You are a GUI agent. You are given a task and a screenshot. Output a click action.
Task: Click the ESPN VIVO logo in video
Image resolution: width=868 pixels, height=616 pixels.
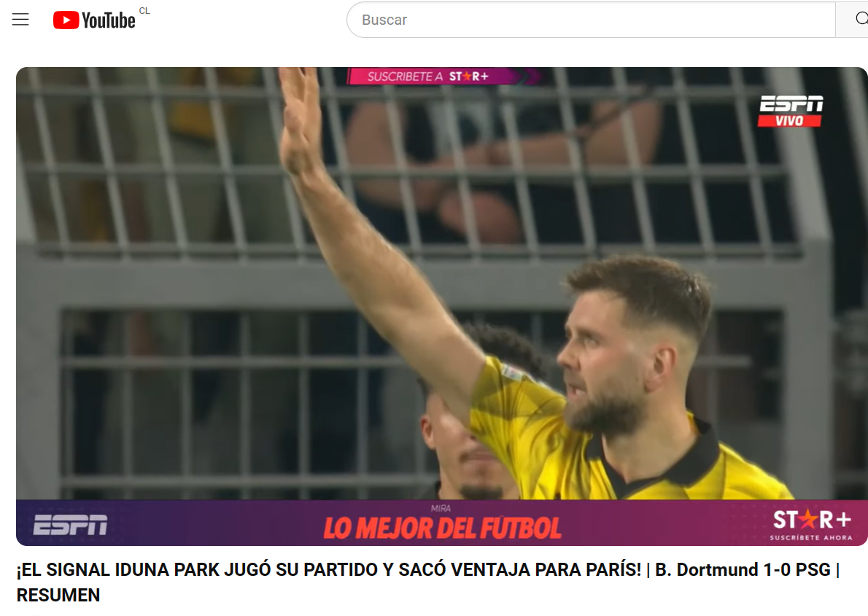791,111
